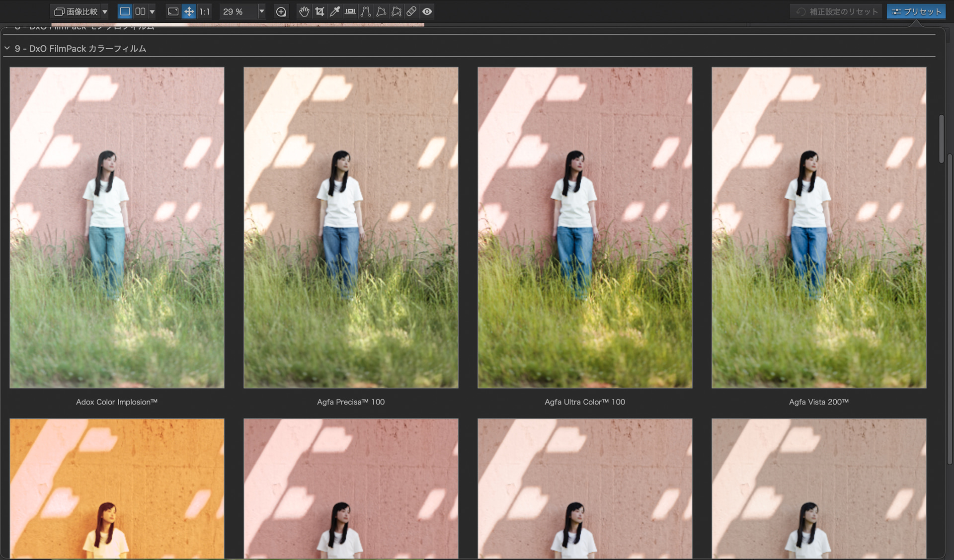Click the Adox Color Implosion™ label

117,402
